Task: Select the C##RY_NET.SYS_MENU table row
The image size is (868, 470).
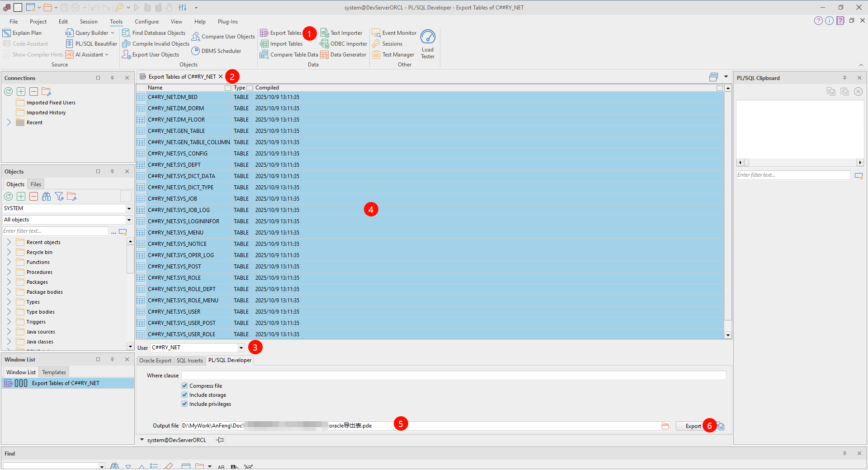Action: [430, 233]
